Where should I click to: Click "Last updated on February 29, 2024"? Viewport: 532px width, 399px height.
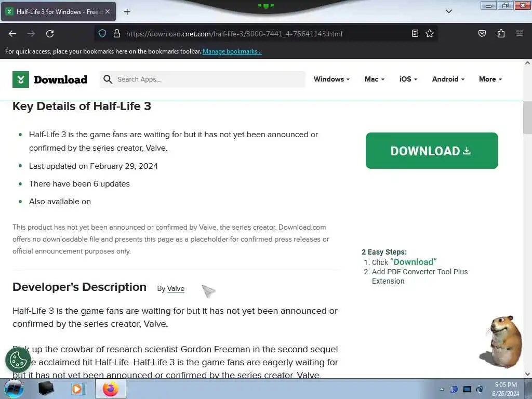click(x=94, y=166)
